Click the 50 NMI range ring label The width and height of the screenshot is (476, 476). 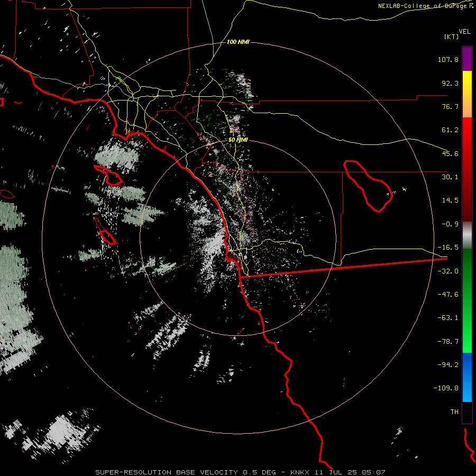(x=238, y=140)
